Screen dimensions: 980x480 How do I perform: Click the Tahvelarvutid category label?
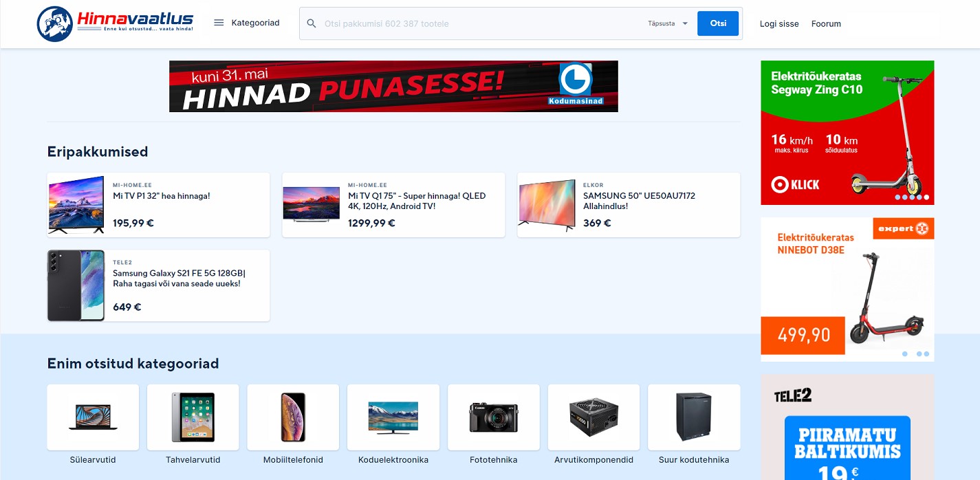pyautogui.click(x=193, y=460)
